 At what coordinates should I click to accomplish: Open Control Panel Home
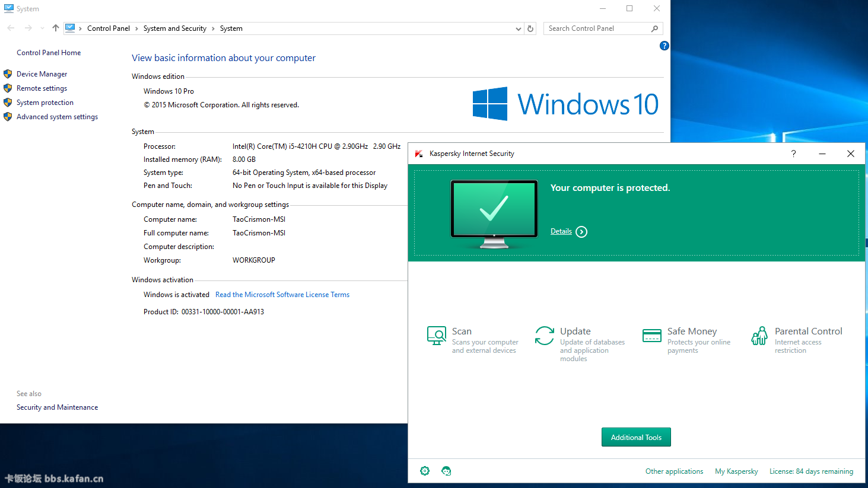tap(49, 53)
